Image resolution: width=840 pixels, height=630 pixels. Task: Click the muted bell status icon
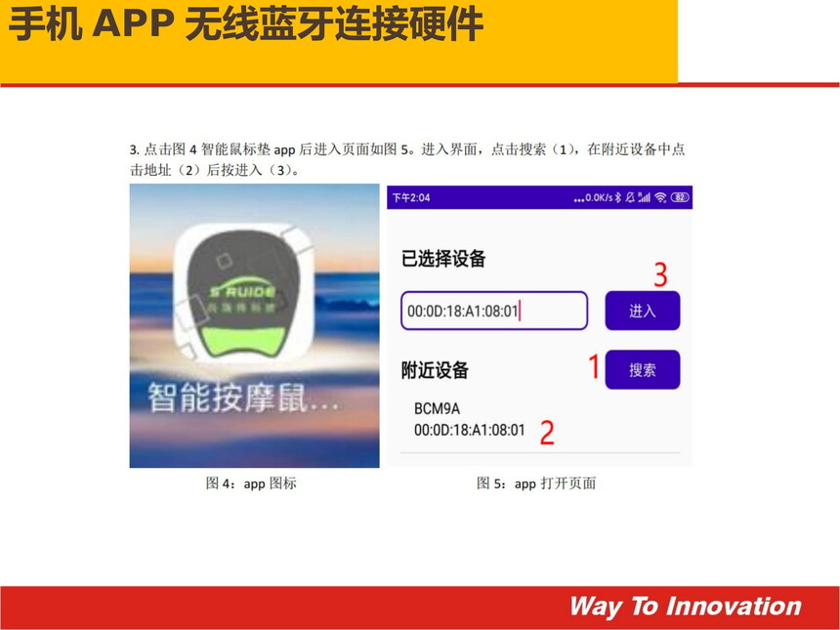click(x=630, y=197)
